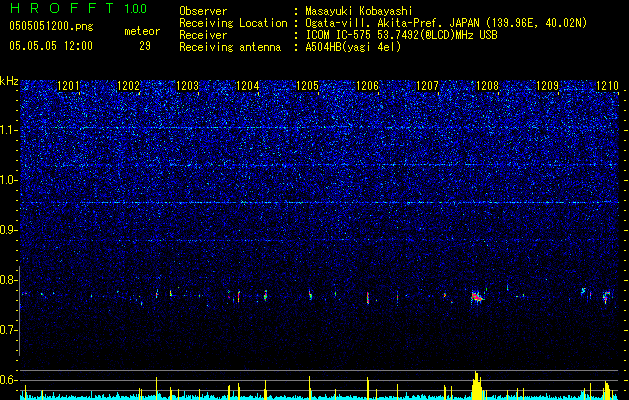Click the meteor count value 29
This screenshot has width=629, height=400.
(145, 46)
